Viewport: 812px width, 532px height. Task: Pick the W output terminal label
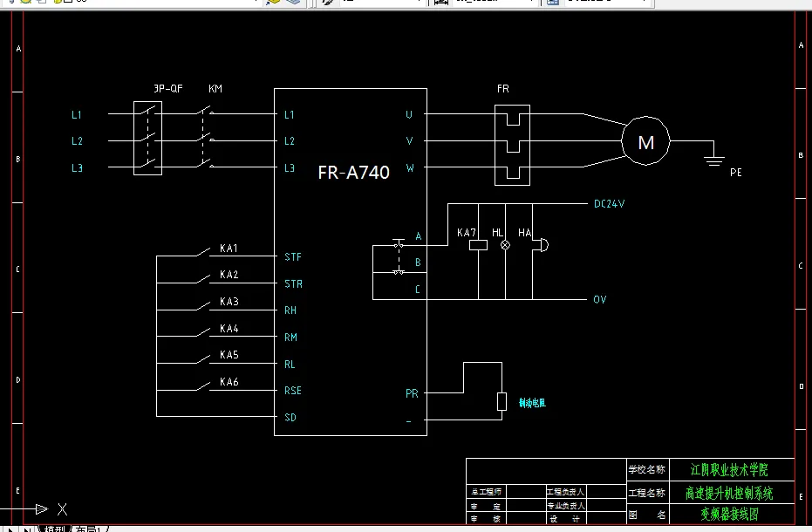[x=410, y=167]
